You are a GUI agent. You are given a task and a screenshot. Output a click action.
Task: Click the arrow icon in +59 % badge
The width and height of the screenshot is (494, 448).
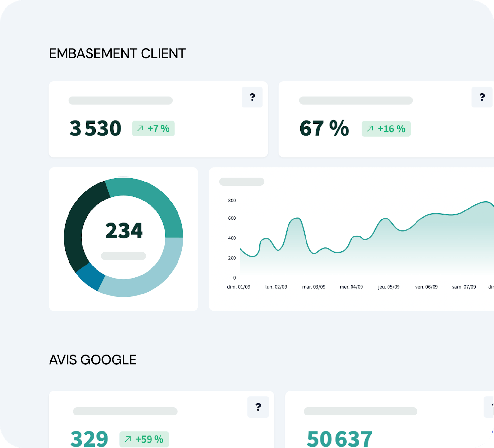[x=128, y=439]
